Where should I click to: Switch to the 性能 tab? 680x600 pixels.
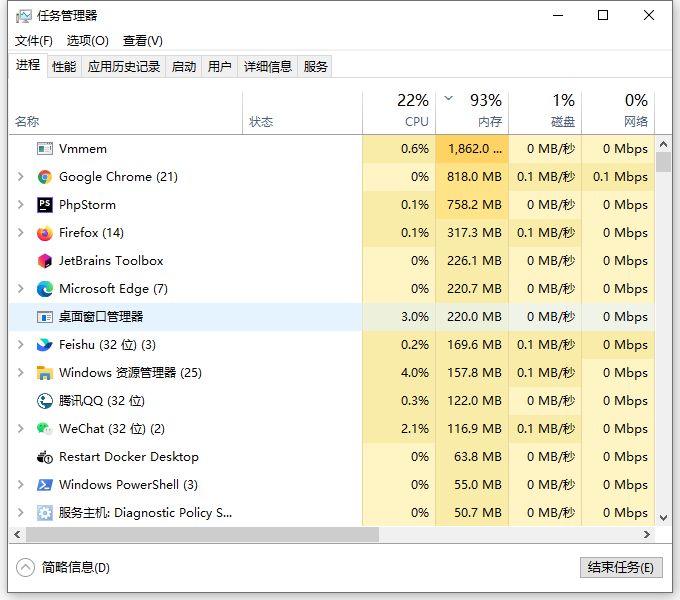[x=64, y=67]
